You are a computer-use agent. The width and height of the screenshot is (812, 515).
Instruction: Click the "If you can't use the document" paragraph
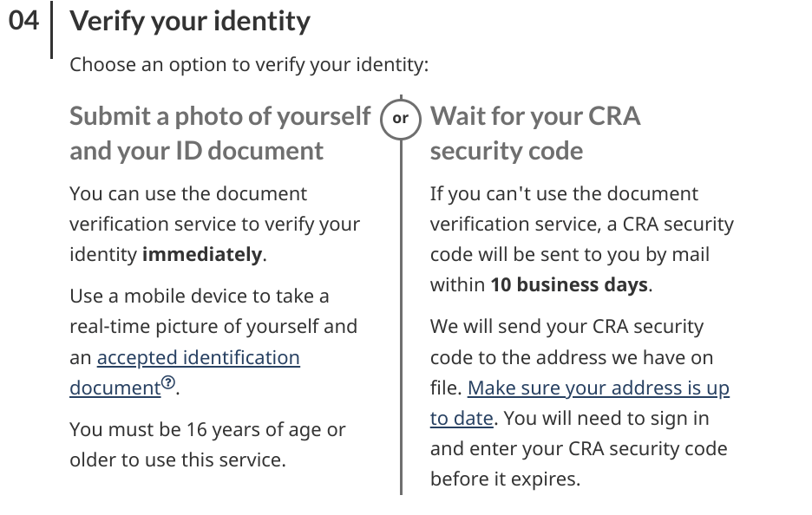(x=582, y=239)
